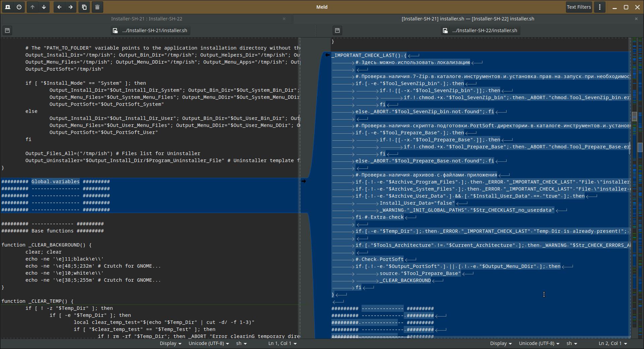Push current change to the right
The height and width of the screenshot is (349, 644).
tap(71, 7)
